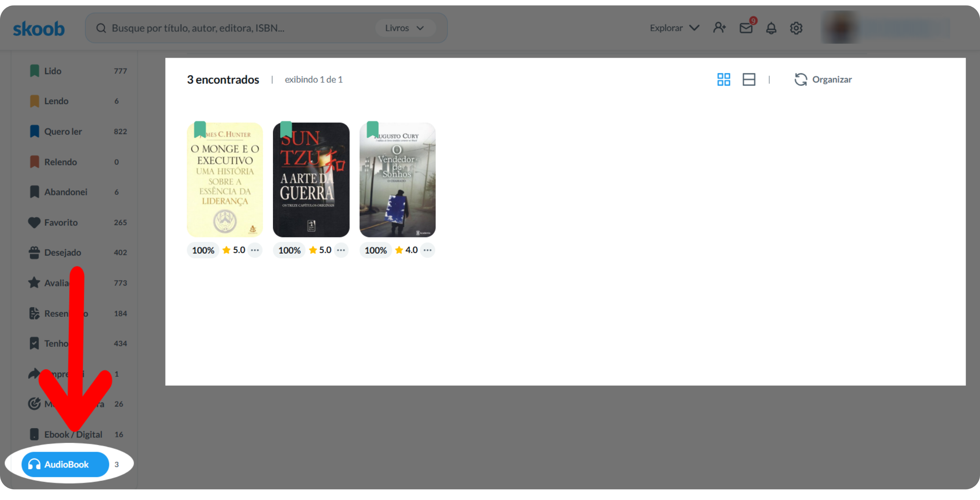Image resolution: width=980 pixels, height=500 pixels.
Task: Click the Resenhado pencil icon
Action: (x=34, y=313)
